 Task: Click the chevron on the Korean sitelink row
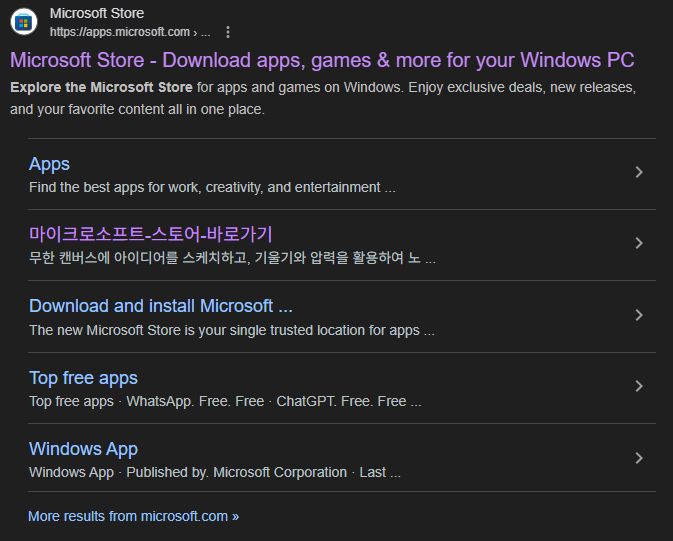click(x=639, y=243)
